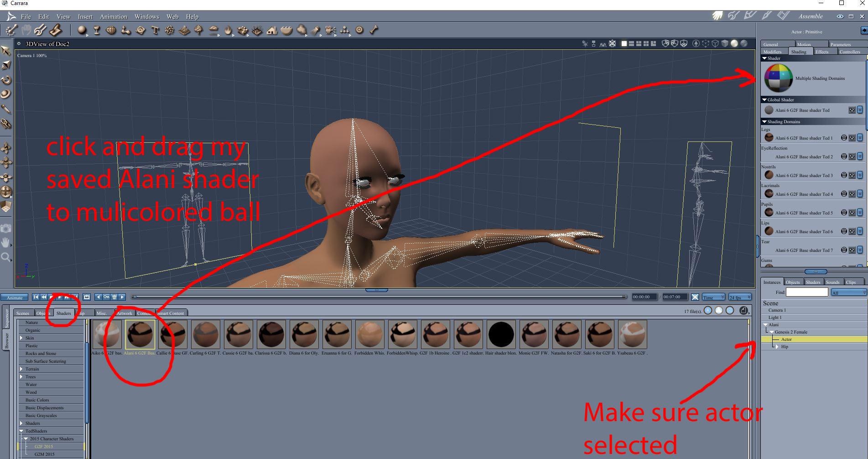Collapse the Global Shader section
The height and width of the screenshot is (459, 868).
coord(764,99)
